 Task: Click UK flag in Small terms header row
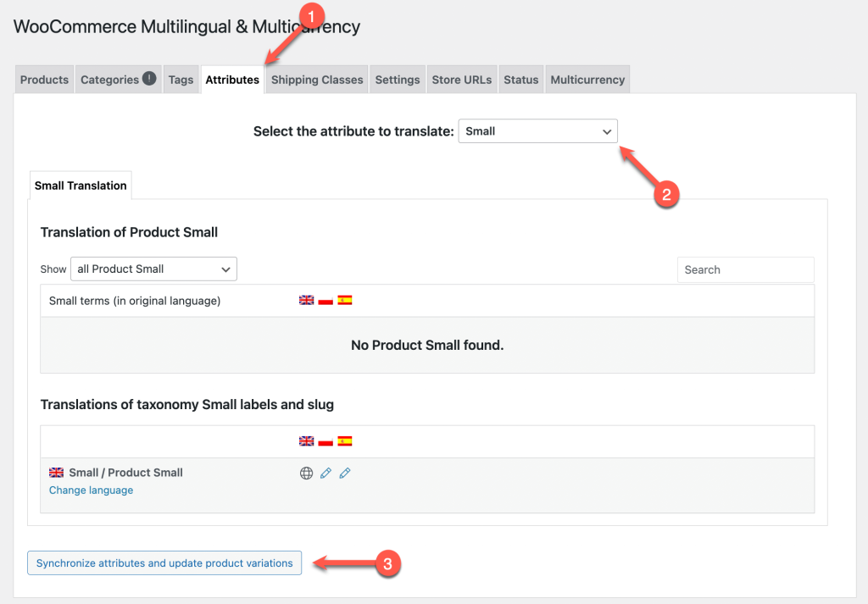coord(306,301)
